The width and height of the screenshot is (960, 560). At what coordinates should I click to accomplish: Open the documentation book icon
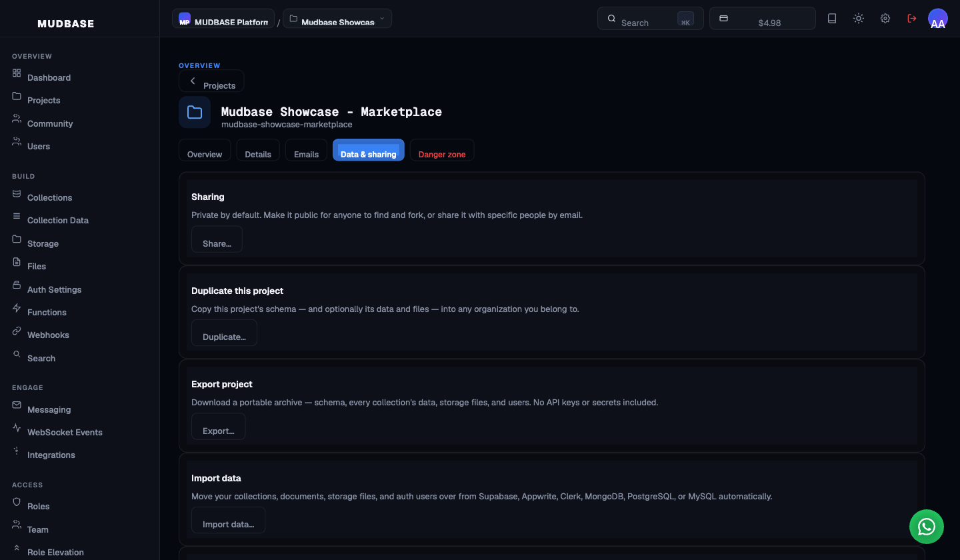[x=832, y=19]
